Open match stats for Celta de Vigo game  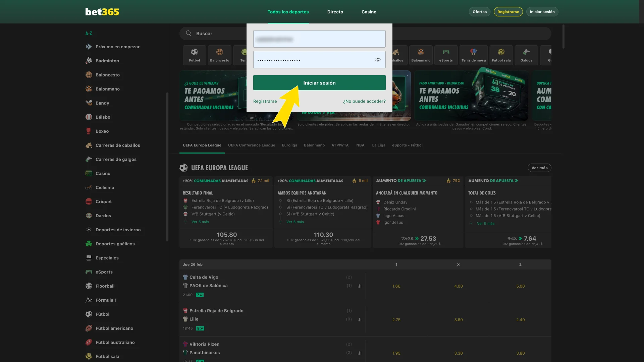click(360, 286)
